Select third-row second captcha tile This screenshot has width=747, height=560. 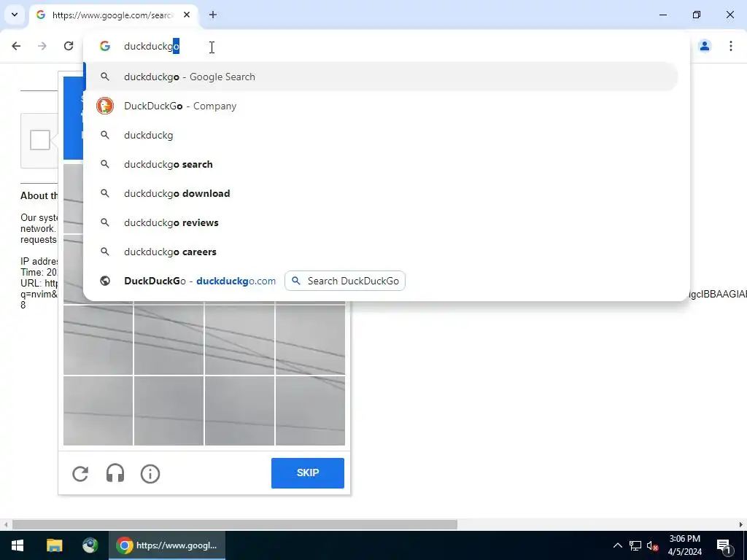(169, 340)
